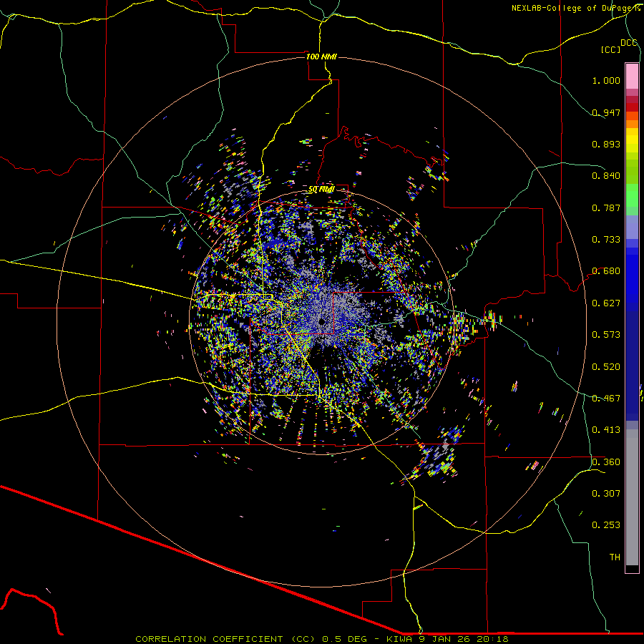644x644 pixels.
Task: Click the Correlation Coefficient caption at bottom
Action: tap(322, 639)
